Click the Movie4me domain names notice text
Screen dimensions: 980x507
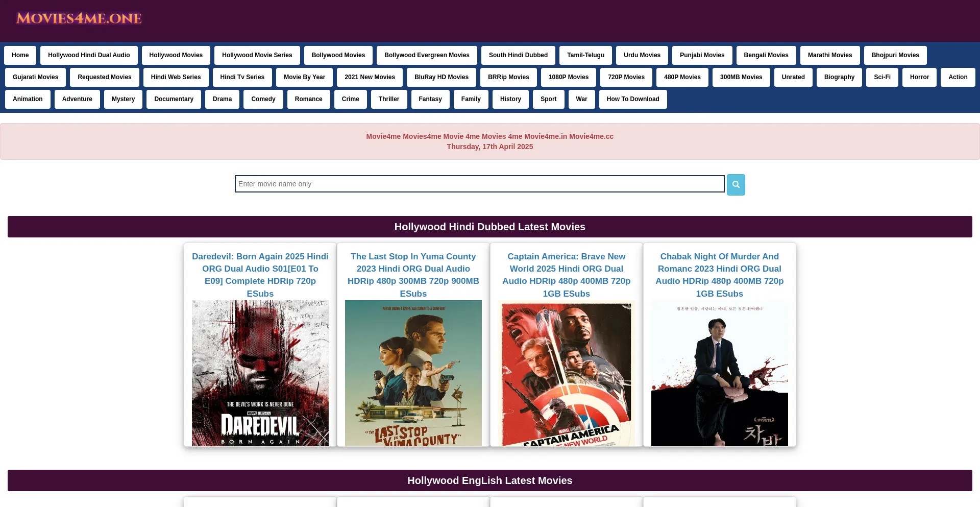(490, 136)
